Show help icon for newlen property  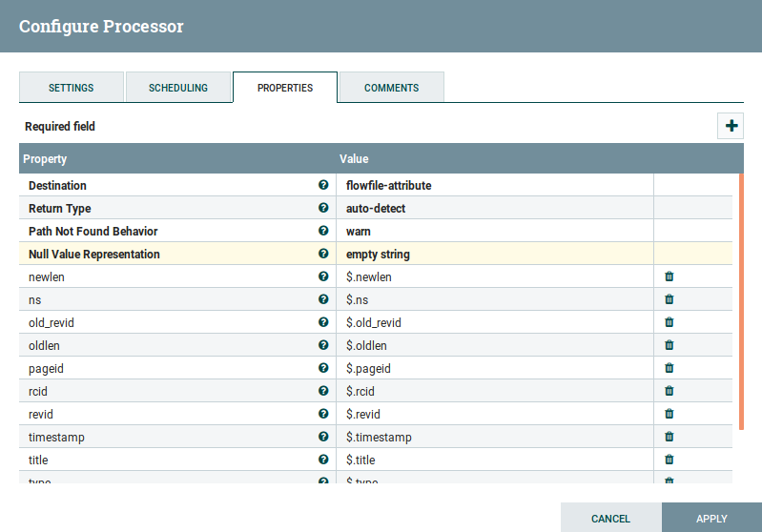coord(323,276)
